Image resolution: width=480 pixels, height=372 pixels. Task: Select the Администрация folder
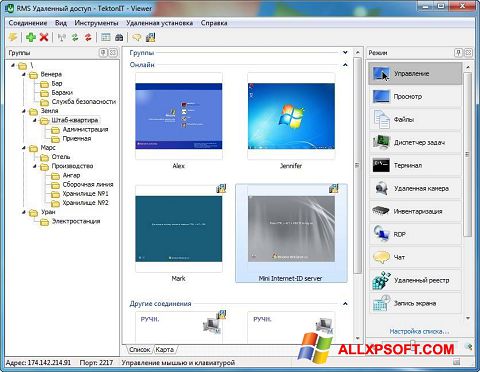click(85, 129)
